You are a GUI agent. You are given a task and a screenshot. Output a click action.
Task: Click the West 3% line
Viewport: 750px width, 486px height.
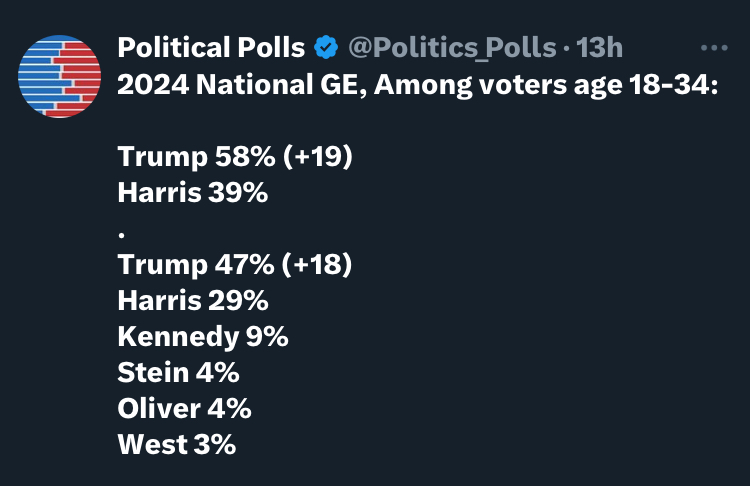coord(176,444)
